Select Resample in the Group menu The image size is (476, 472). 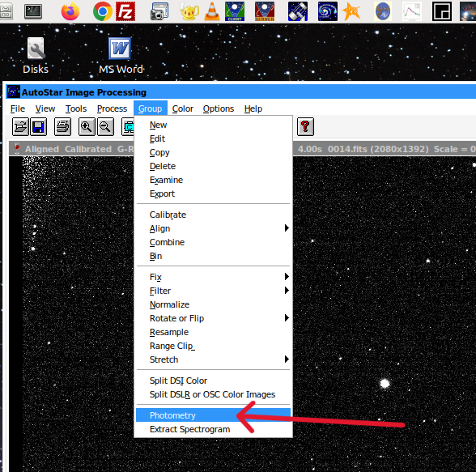(x=213, y=332)
